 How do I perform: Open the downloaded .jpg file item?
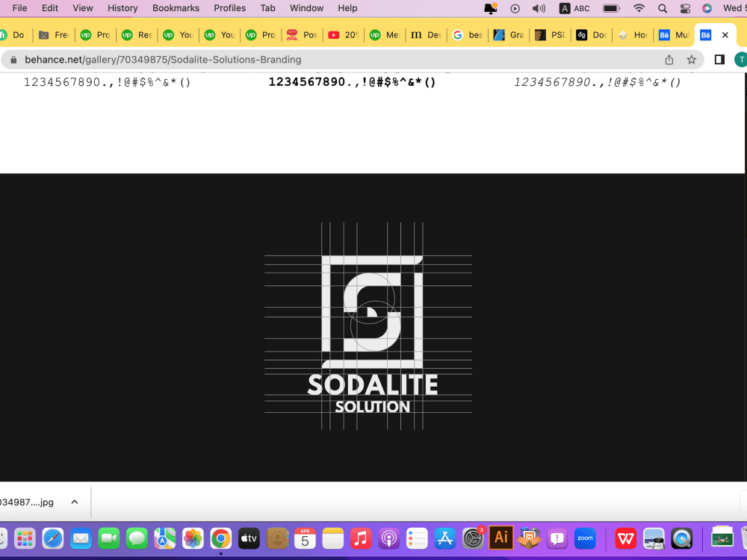[x=27, y=502]
